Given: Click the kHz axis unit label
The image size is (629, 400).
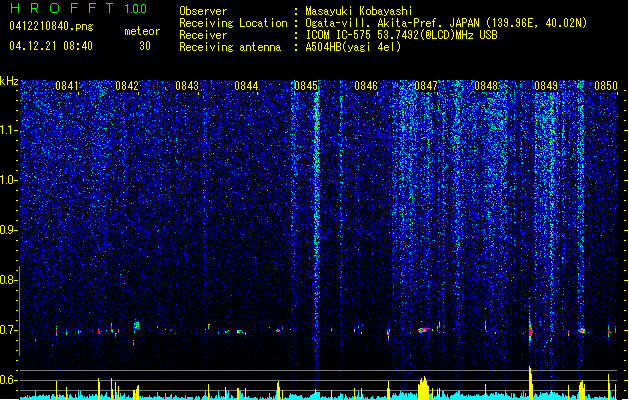Looking at the screenshot, I should coord(9,81).
